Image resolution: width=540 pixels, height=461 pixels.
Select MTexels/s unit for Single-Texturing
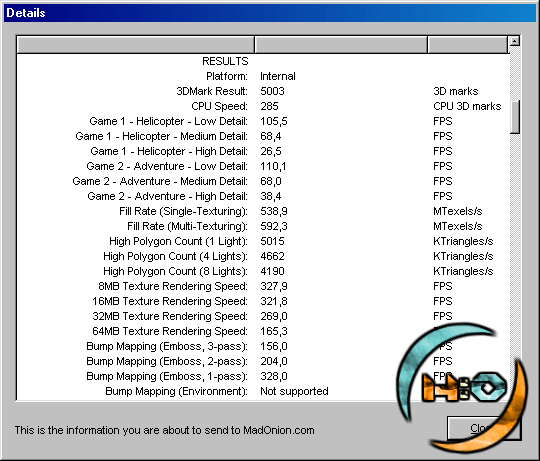[x=458, y=211]
